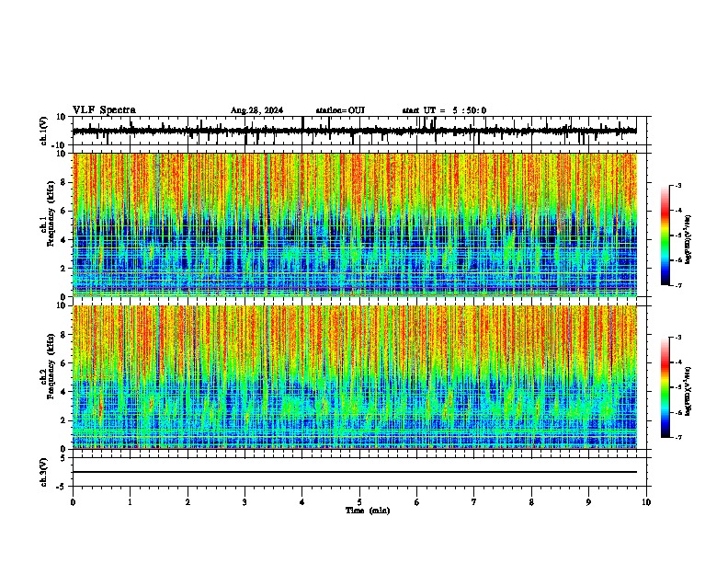
Task: Click the "-3" value on ch.1 colorbar
Action: pos(678,185)
